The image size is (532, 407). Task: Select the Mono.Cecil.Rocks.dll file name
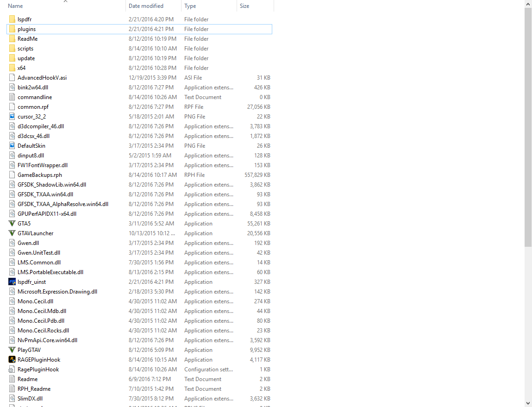[x=44, y=331]
